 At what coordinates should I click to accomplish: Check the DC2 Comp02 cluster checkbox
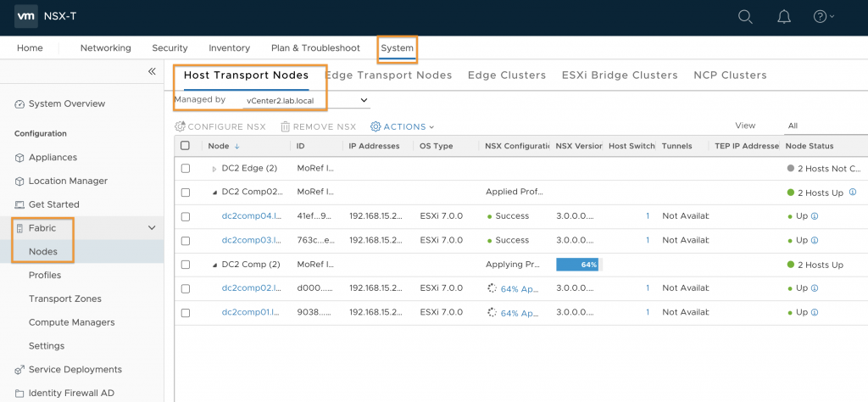[x=186, y=193]
